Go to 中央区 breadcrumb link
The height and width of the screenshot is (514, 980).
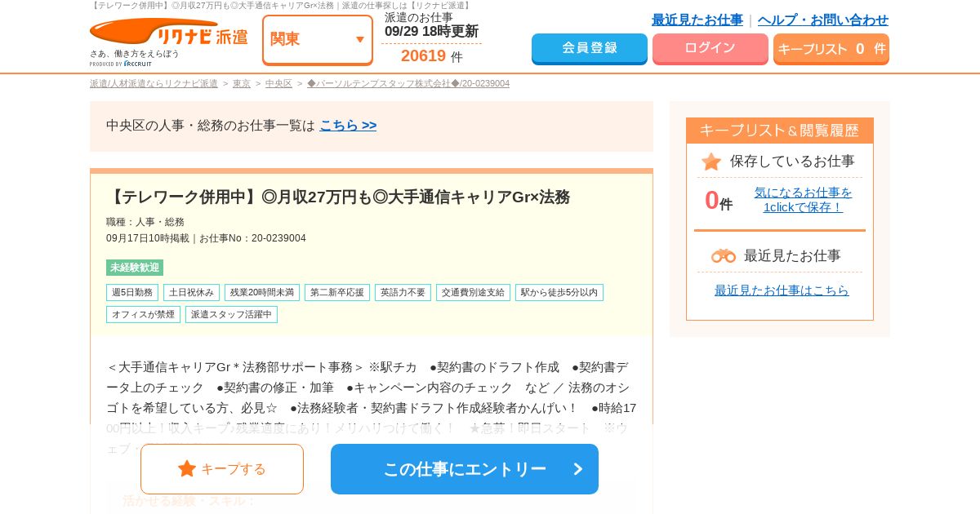278,83
